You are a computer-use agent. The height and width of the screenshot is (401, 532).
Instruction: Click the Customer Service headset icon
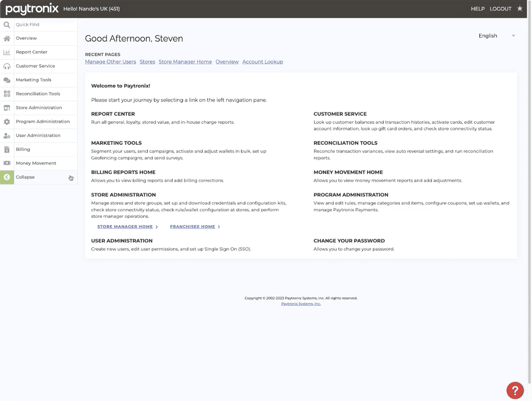tap(7, 66)
